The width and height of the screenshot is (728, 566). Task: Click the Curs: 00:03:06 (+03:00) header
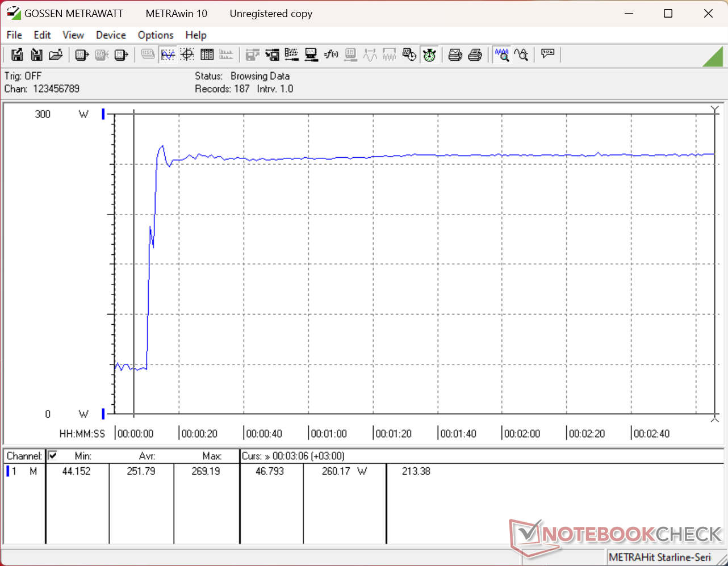[x=293, y=456]
